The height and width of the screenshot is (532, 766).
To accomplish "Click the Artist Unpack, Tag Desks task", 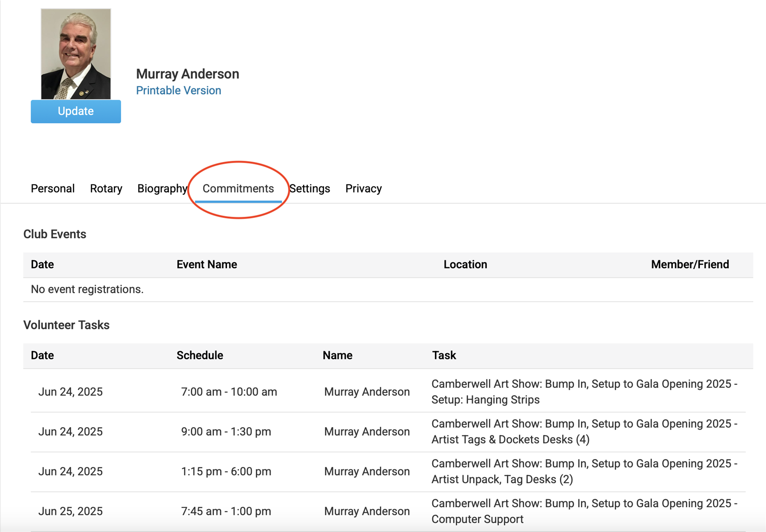I will point(585,472).
